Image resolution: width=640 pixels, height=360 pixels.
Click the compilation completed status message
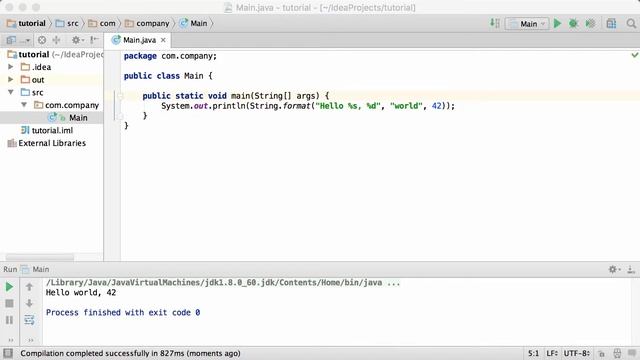pos(130,353)
